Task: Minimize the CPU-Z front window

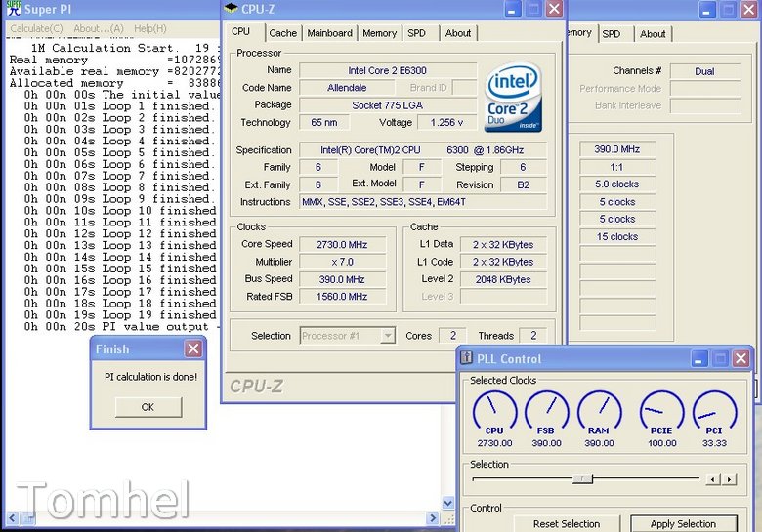Action: [x=512, y=9]
